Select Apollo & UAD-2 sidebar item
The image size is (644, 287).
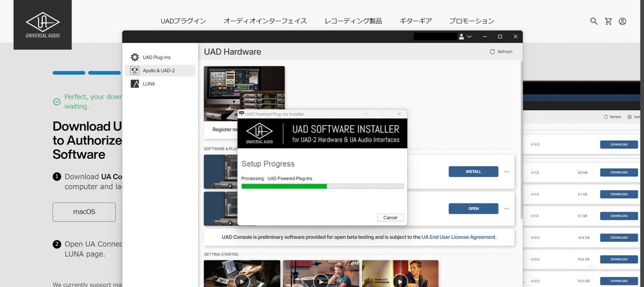160,70
